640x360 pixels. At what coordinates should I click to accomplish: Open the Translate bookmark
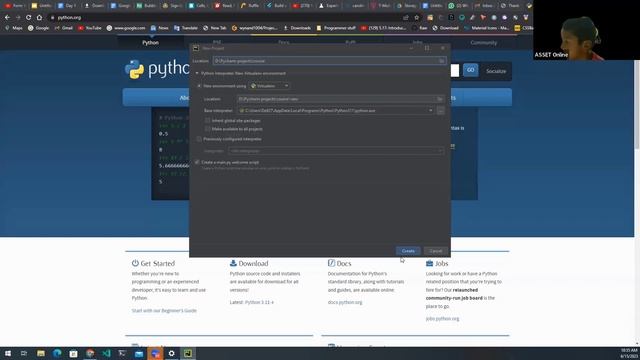click(185, 28)
